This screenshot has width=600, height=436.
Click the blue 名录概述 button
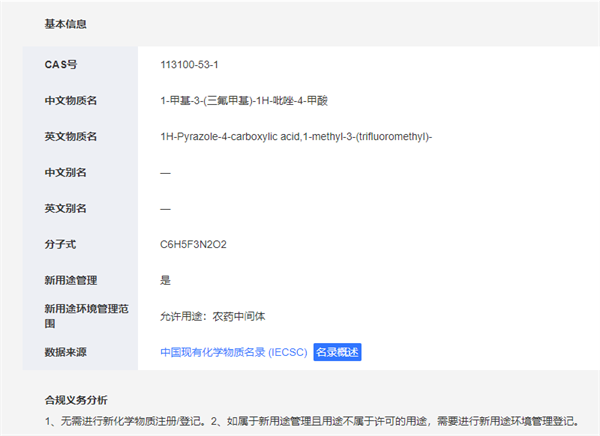click(x=337, y=352)
